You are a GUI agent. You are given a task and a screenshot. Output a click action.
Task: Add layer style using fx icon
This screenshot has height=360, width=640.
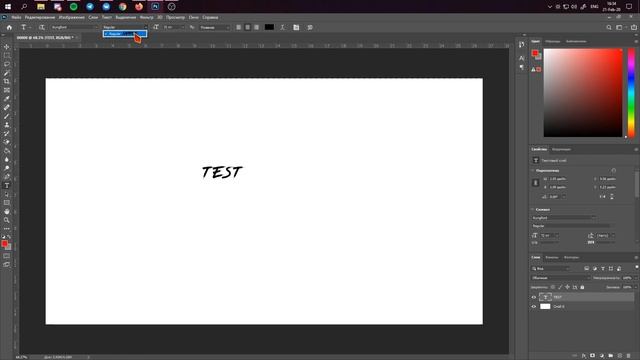584,356
